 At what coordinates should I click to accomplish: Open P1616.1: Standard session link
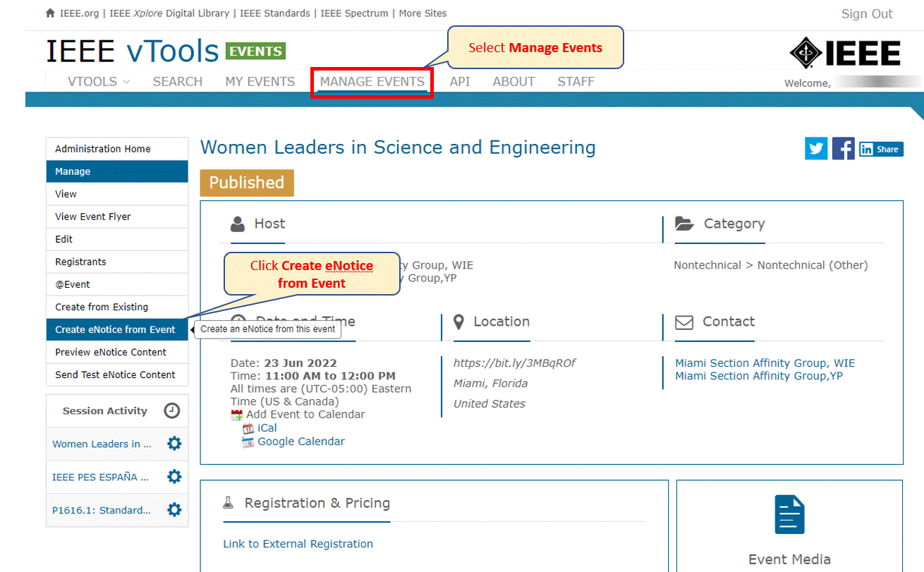pos(102,511)
